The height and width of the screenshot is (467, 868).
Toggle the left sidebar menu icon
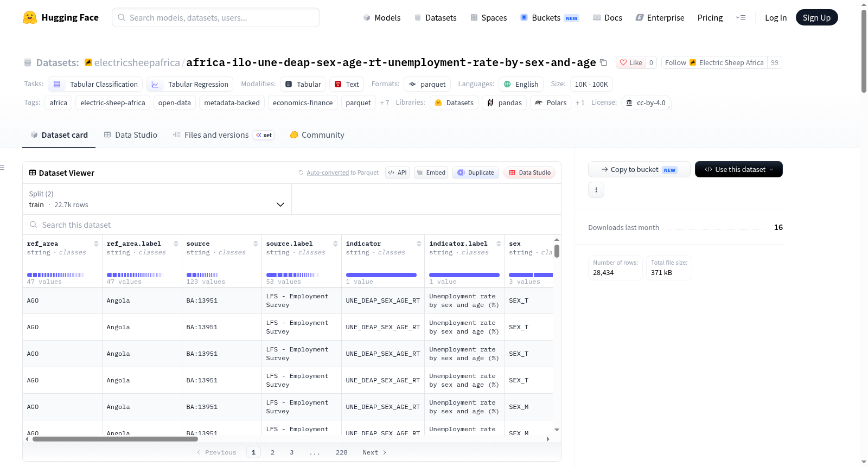pyautogui.click(x=2, y=168)
